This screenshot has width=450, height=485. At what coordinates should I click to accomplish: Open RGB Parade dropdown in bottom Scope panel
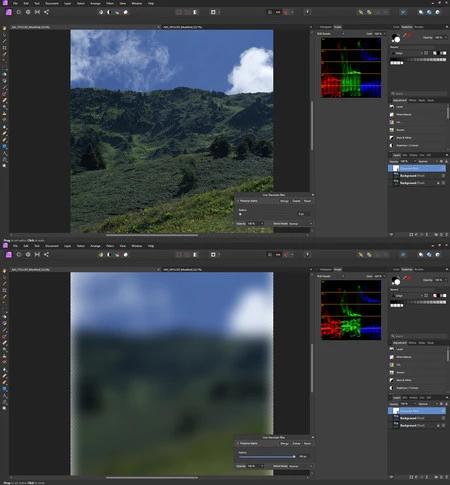pos(330,276)
